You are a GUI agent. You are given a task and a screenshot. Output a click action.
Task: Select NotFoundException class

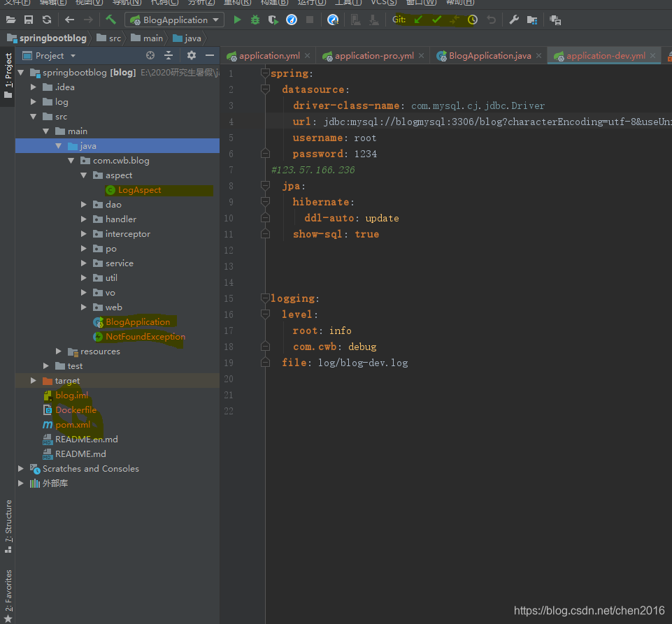tap(145, 337)
